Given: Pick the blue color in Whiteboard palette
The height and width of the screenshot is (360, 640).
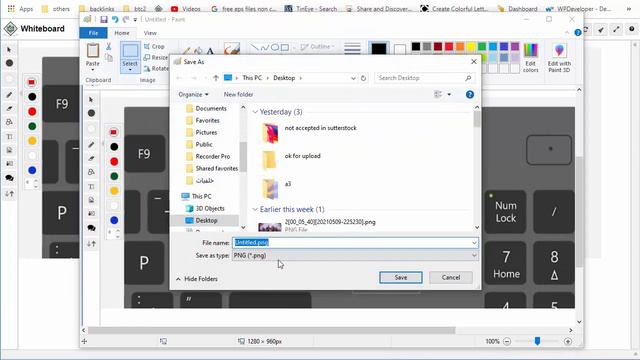Looking at the screenshot, I should click(x=32, y=170).
